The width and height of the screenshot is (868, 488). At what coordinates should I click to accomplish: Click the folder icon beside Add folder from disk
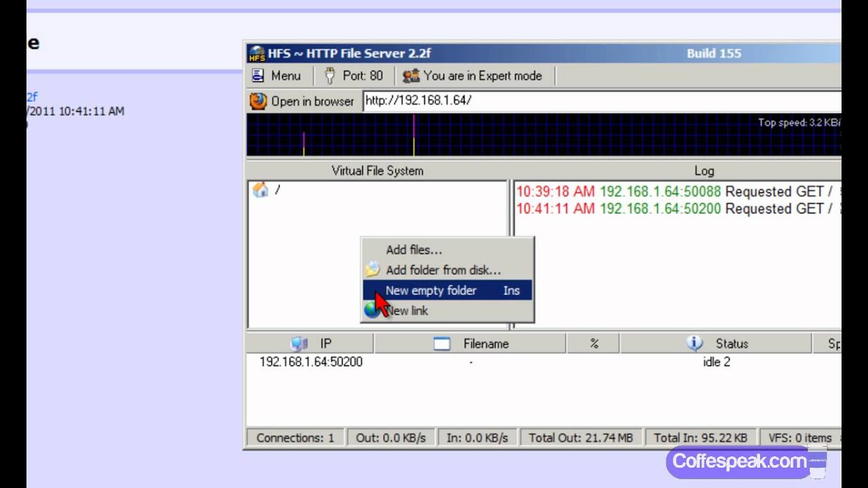click(372, 270)
